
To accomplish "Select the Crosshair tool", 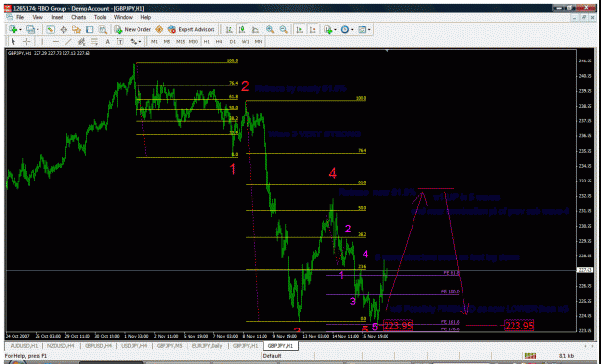I will pyautogui.click(x=27, y=41).
